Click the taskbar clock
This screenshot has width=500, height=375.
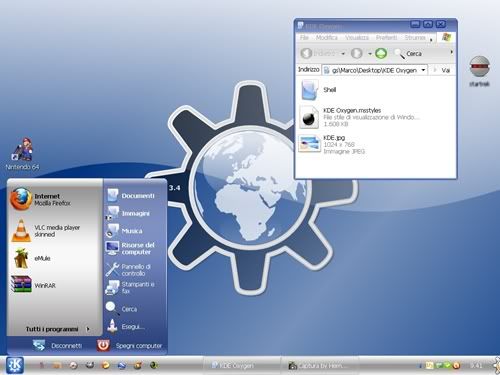point(476,366)
